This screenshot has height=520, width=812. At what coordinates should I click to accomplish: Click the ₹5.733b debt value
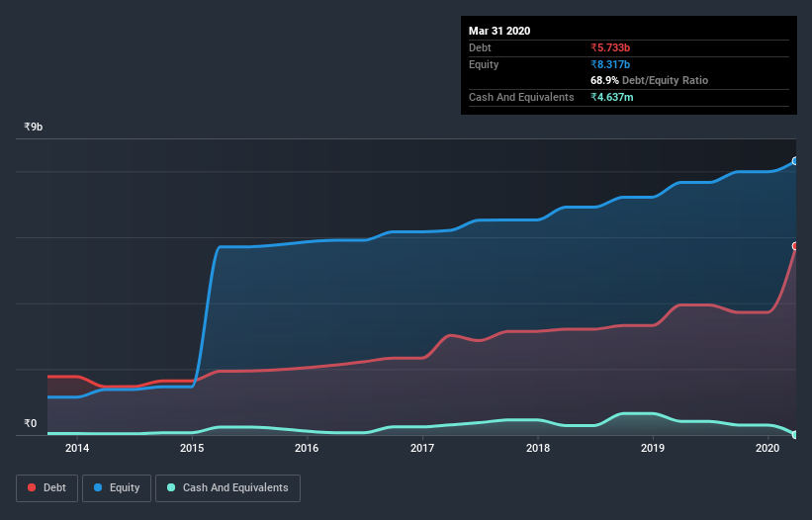[x=610, y=47]
